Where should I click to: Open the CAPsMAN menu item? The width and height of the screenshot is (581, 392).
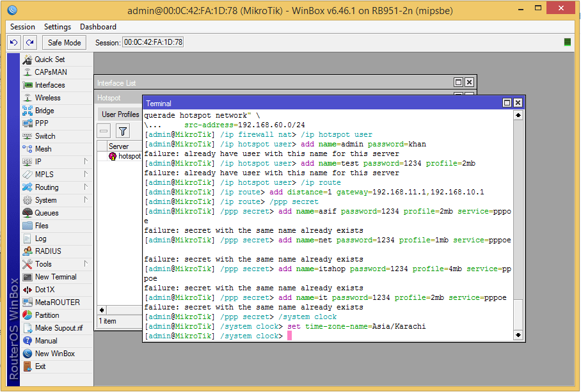pos(51,72)
